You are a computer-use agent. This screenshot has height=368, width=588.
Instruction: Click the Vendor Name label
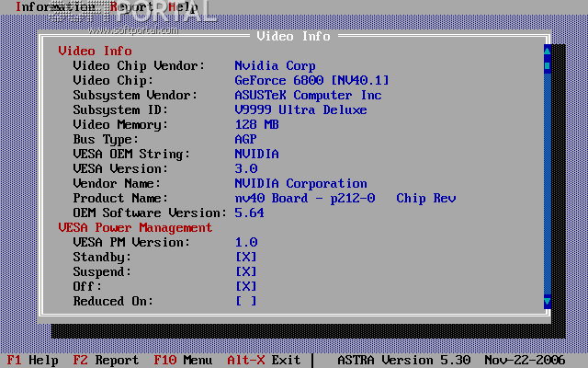(x=117, y=183)
